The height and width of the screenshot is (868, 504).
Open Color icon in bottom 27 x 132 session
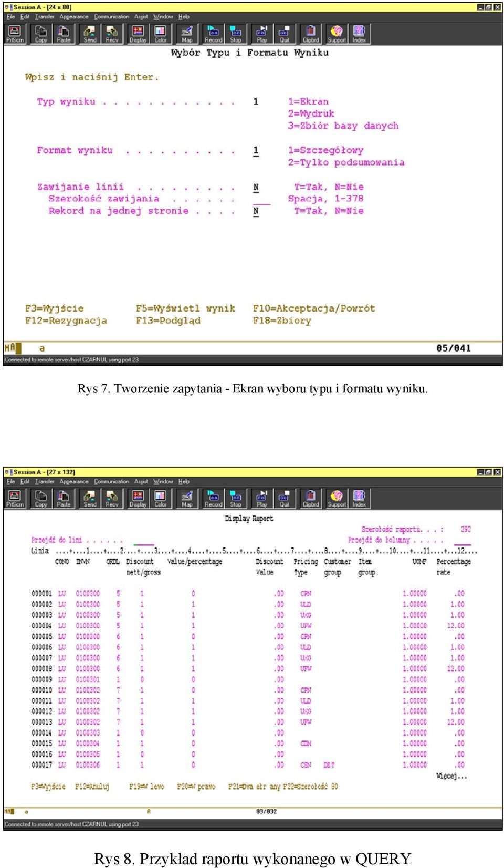tap(160, 498)
